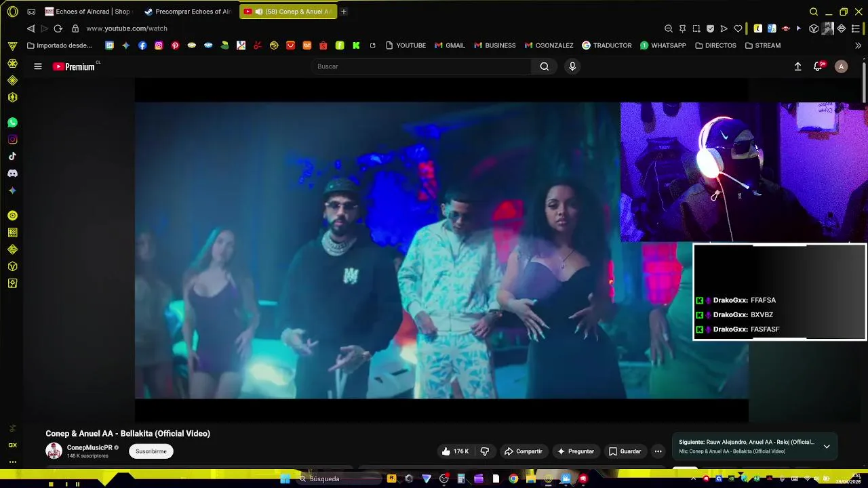Switch to Precomprar Echoes of Aincrad tab

(x=187, y=12)
